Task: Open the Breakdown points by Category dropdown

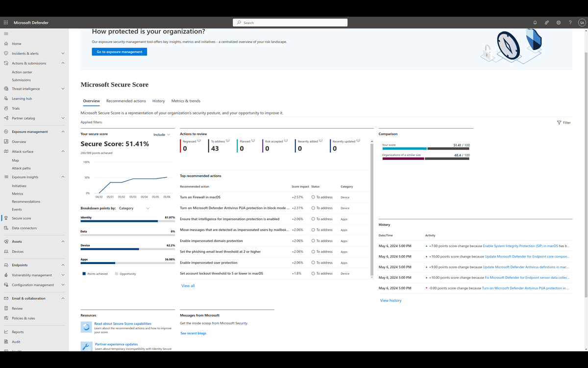Action: pyautogui.click(x=134, y=208)
